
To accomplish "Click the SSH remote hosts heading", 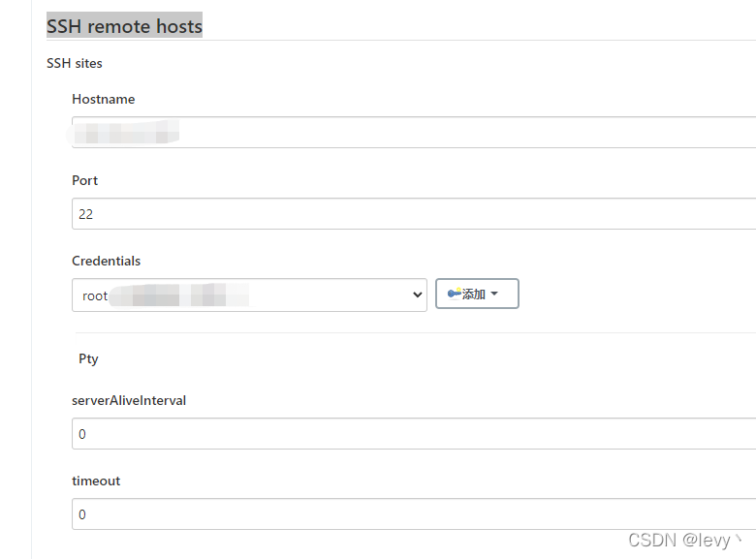I will coord(124,26).
